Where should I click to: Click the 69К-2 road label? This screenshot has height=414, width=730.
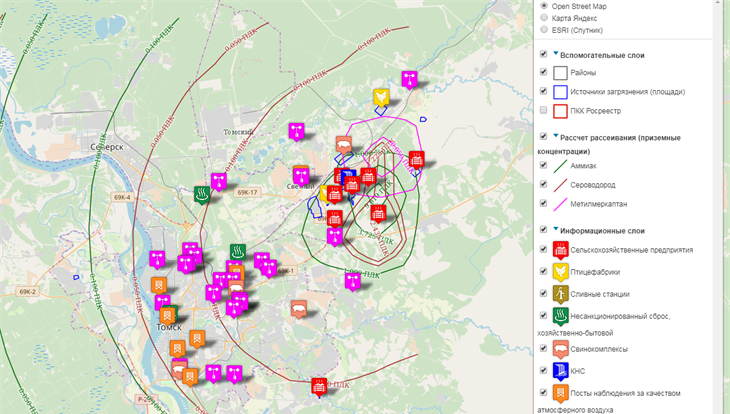click(27, 292)
